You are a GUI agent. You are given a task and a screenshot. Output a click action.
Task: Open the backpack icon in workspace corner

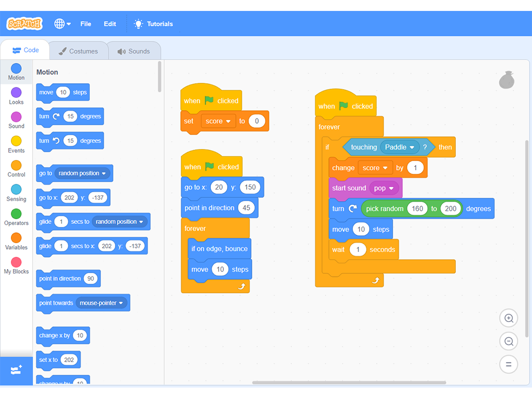pyautogui.click(x=507, y=80)
